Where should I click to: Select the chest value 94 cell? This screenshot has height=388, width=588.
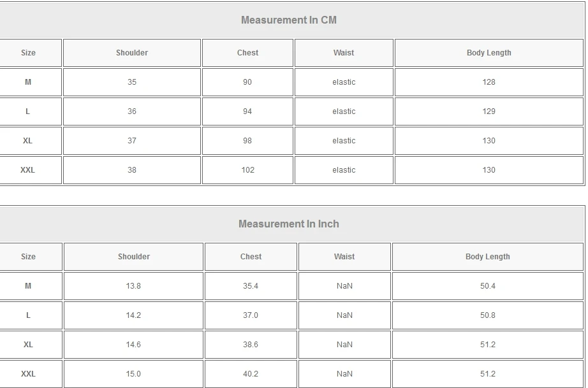click(x=247, y=111)
